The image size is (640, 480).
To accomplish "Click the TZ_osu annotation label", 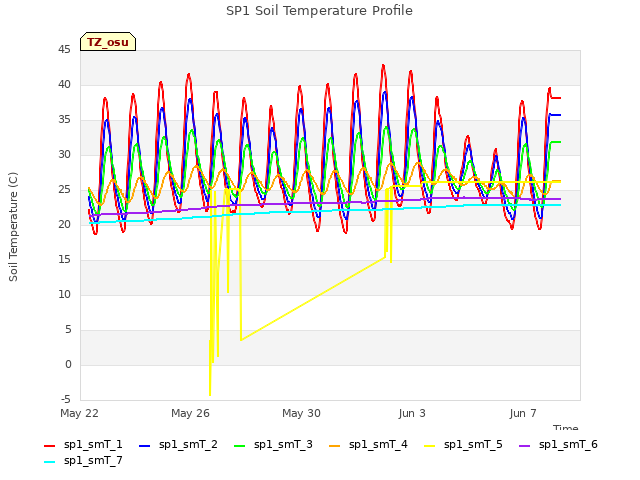I will coord(108,42).
